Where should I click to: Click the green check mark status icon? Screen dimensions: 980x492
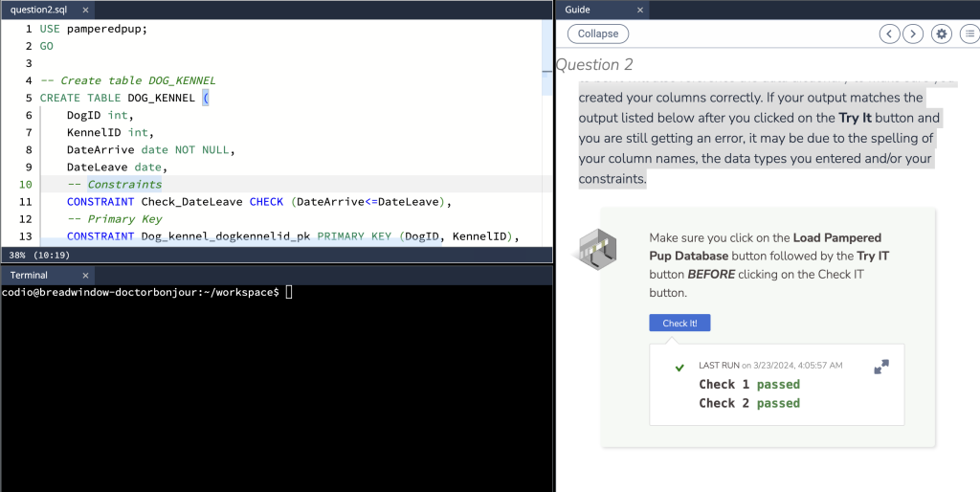pyautogui.click(x=679, y=368)
